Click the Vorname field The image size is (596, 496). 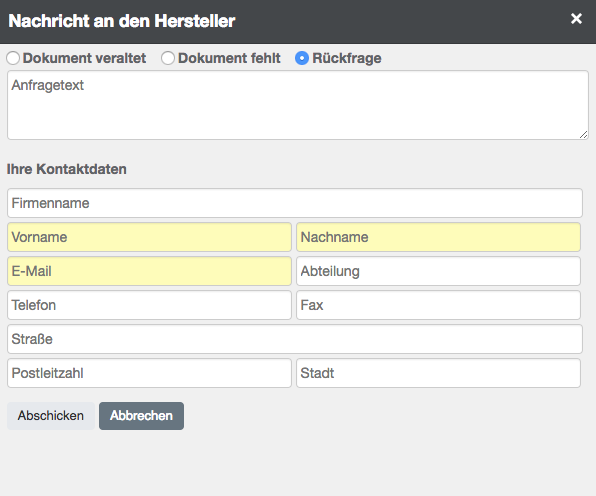(149, 237)
